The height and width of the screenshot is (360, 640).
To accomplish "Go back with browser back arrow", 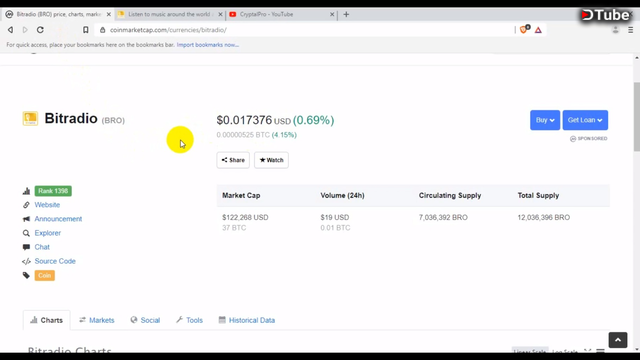I will coord(11,30).
